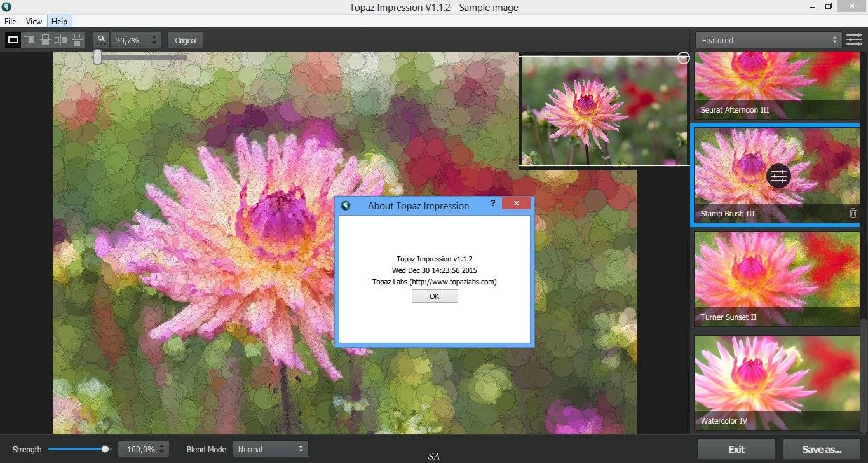Viewport: 868px width, 463px height.
Task: Open settings for Stamp Brush III preset
Action: pos(778,176)
